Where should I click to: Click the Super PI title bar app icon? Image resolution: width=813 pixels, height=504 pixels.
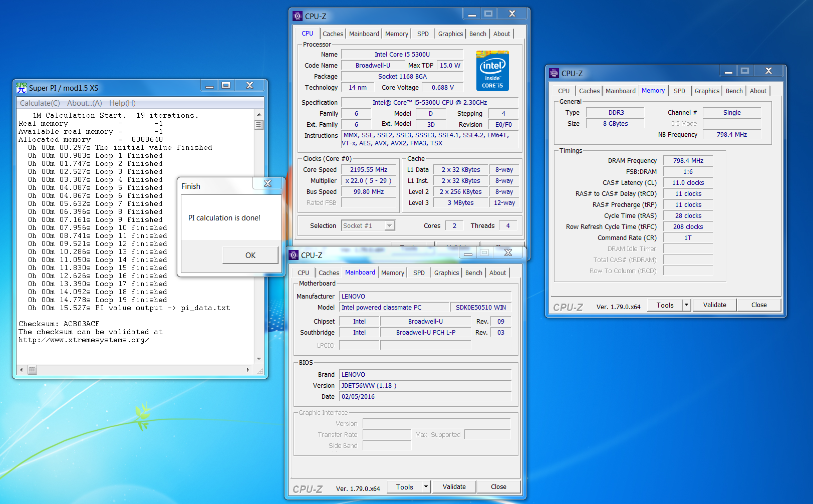pyautogui.click(x=22, y=88)
